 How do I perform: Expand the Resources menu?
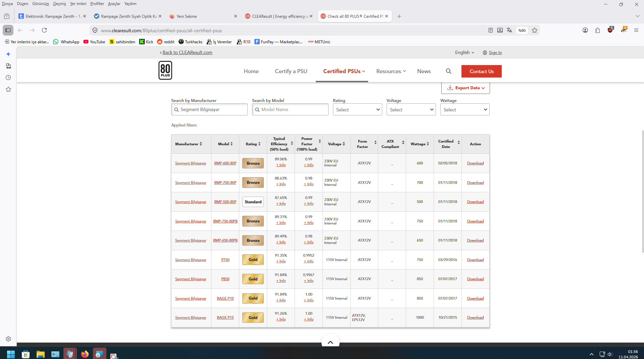tap(391, 71)
